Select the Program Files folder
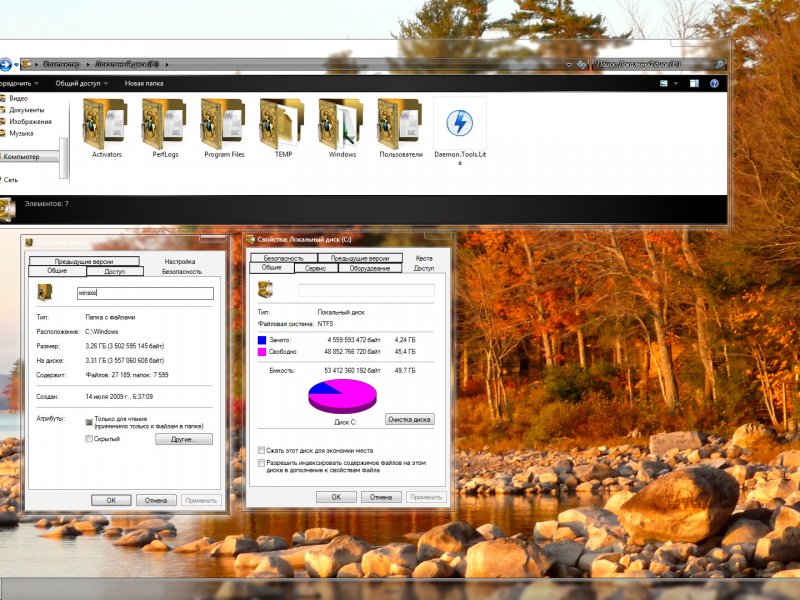Viewport: 800px width, 600px height. [223, 128]
